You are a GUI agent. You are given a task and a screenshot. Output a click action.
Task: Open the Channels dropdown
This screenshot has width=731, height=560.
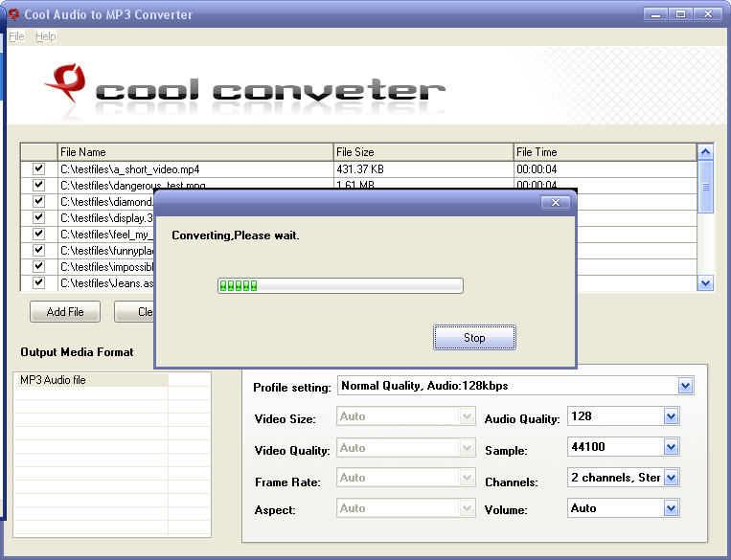671,478
